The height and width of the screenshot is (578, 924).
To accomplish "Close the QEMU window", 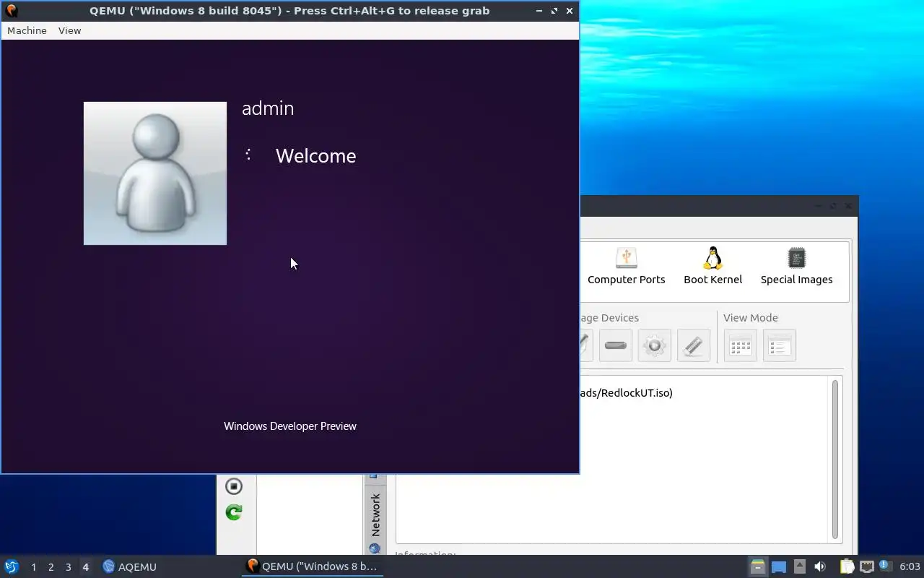I will click(x=570, y=11).
